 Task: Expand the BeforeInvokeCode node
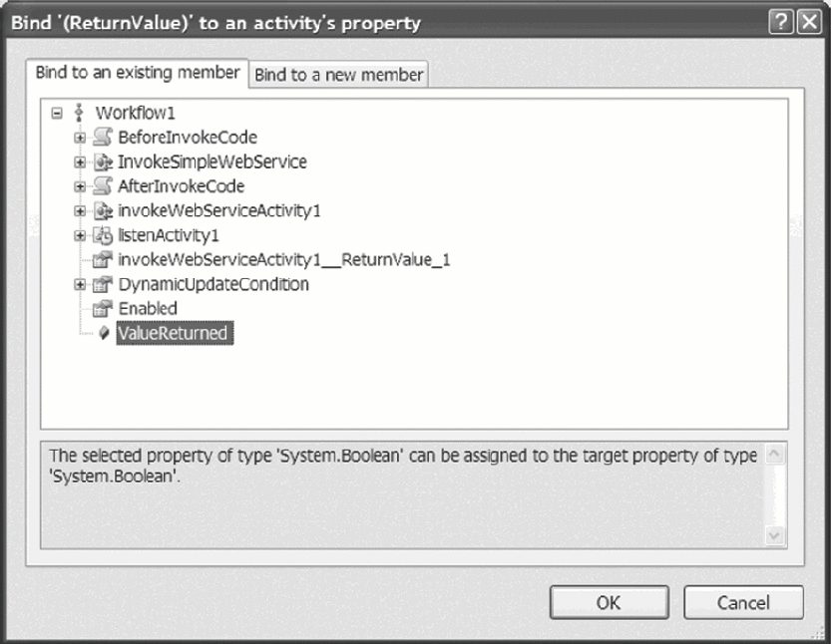(80, 138)
